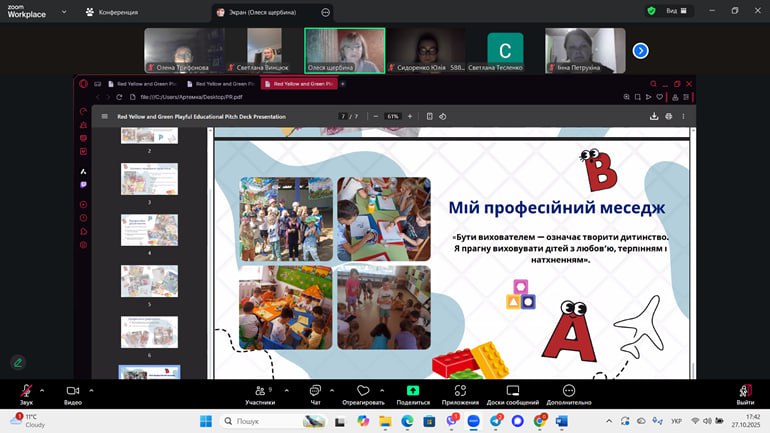The image size is (770, 433).
Task: Leave the meeting with Выйти button
Action: click(745, 394)
